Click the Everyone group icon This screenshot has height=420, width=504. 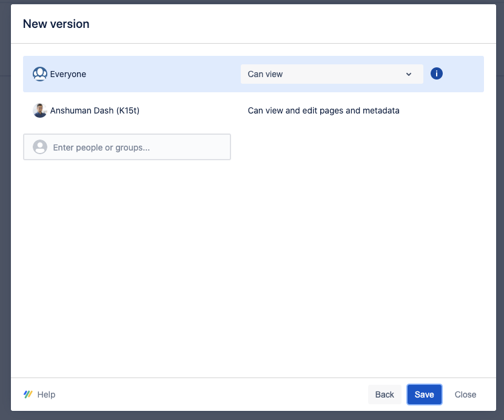coord(40,74)
